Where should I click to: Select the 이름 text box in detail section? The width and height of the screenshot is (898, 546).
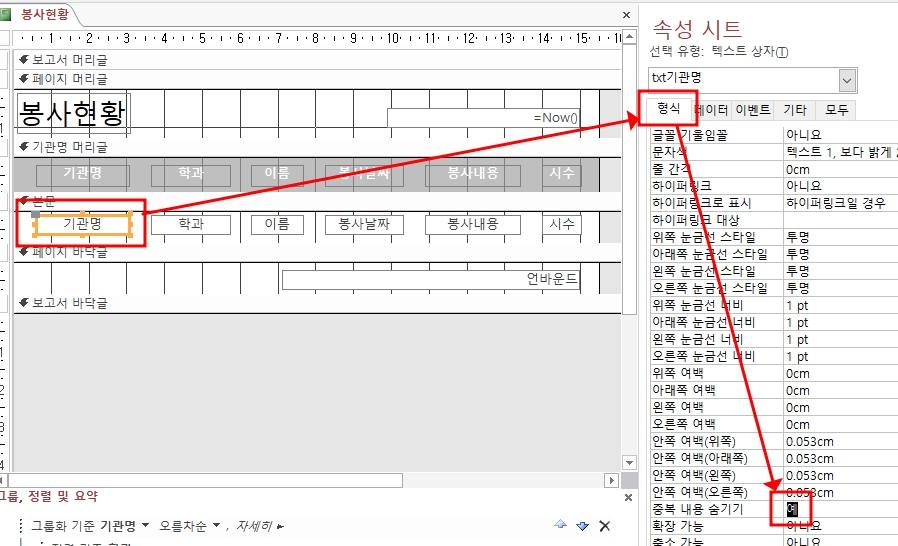coord(277,225)
